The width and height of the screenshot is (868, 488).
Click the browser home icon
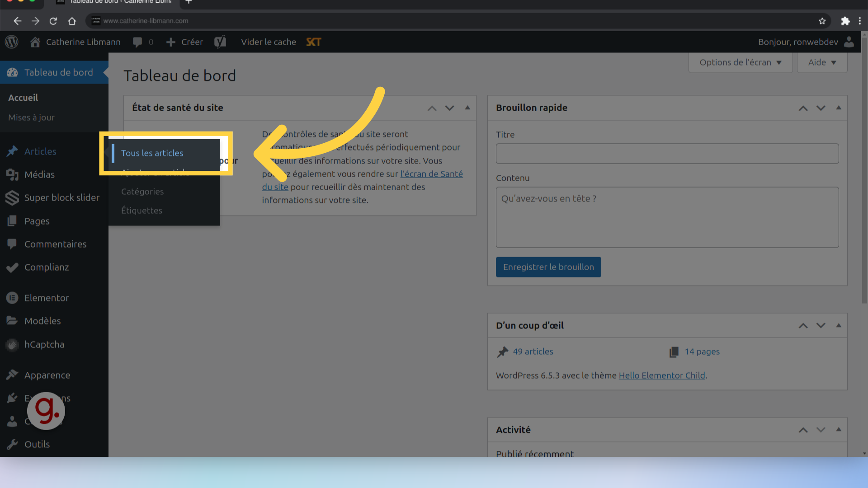coord(72,21)
